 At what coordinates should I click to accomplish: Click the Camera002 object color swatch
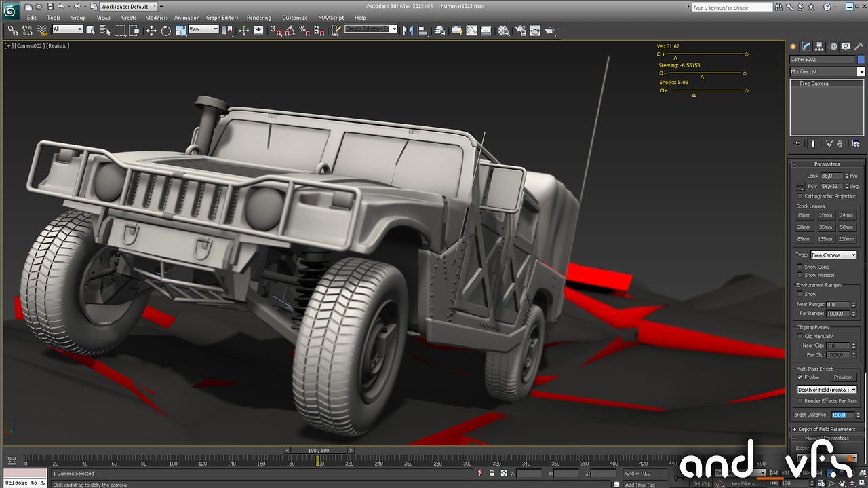pyautogui.click(x=861, y=60)
